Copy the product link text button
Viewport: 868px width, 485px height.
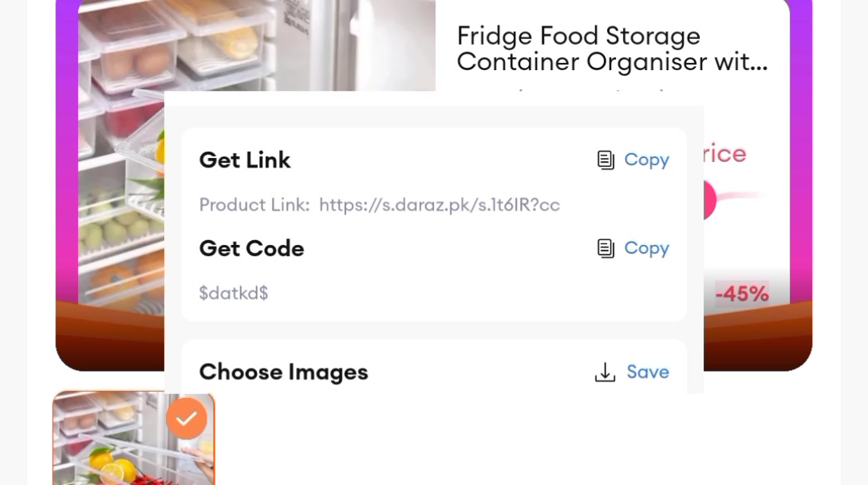646,160
